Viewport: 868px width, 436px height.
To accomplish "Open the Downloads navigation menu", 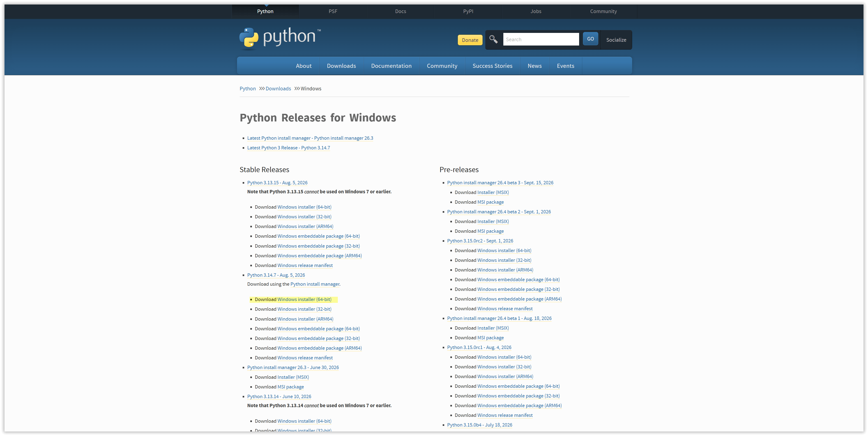I will coord(341,66).
